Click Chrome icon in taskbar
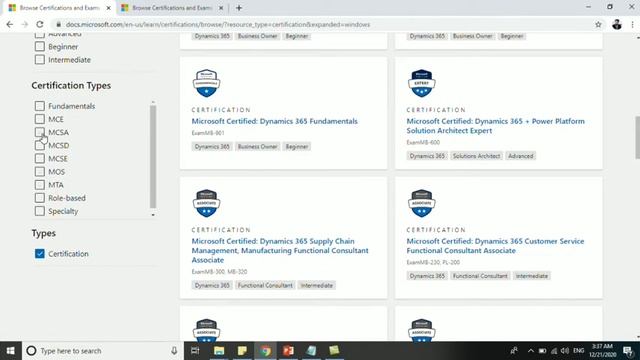The height and width of the screenshot is (360, 640). 266,351
